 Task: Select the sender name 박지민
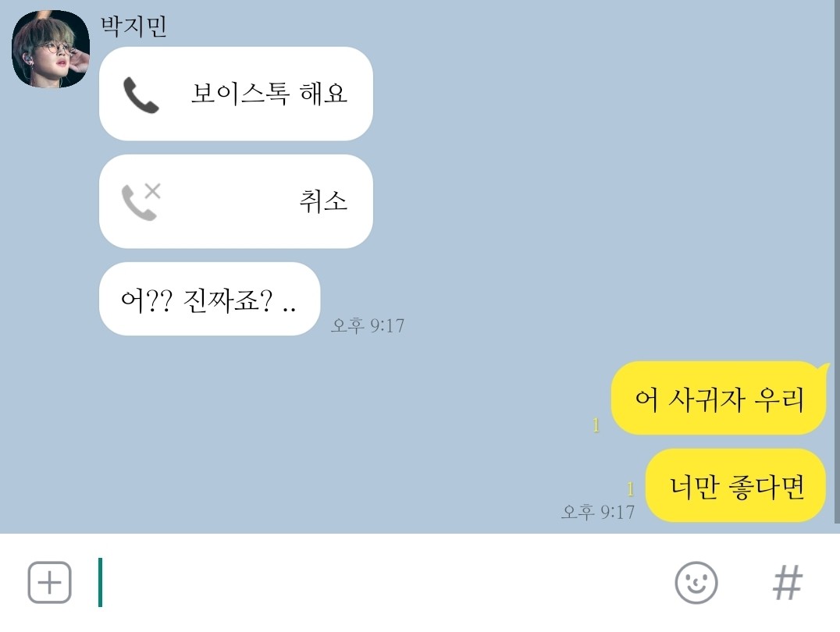tap(133, 26)
